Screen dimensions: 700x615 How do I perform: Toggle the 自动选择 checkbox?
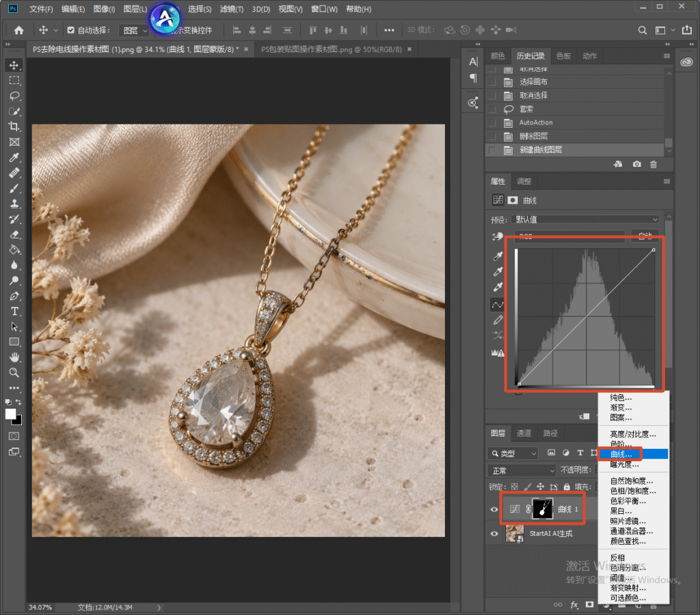coord(70,30)
